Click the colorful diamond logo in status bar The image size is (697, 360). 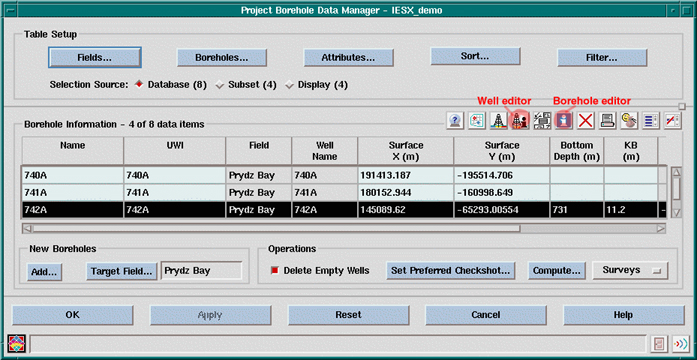(x=17, y=344)
